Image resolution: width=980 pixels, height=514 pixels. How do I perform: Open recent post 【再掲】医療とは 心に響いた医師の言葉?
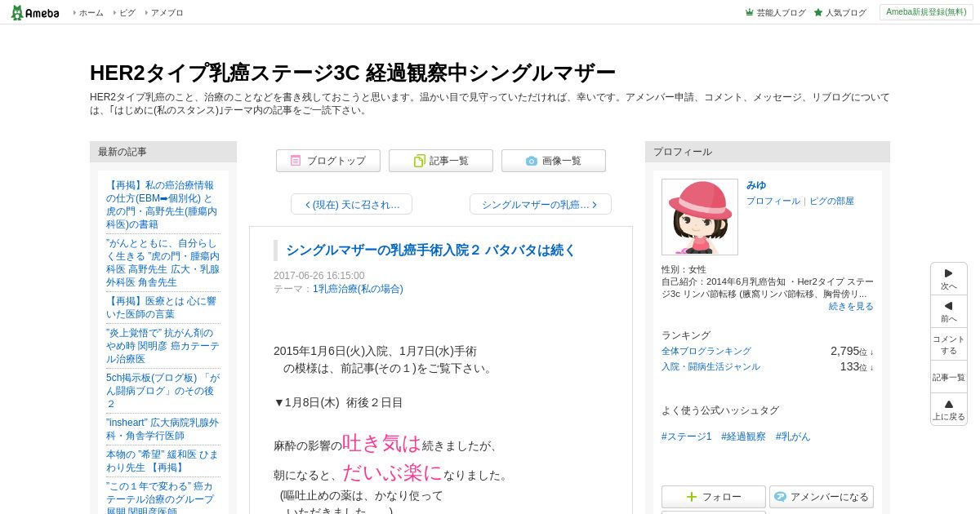click(163, 308)
